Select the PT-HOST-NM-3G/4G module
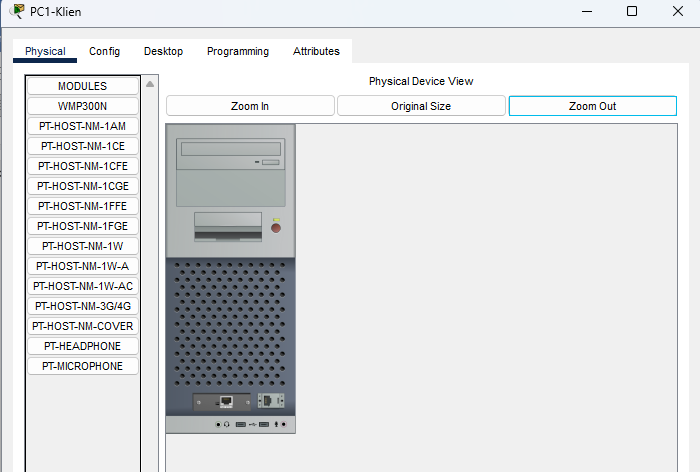700x472 pixels. (83, 306)
